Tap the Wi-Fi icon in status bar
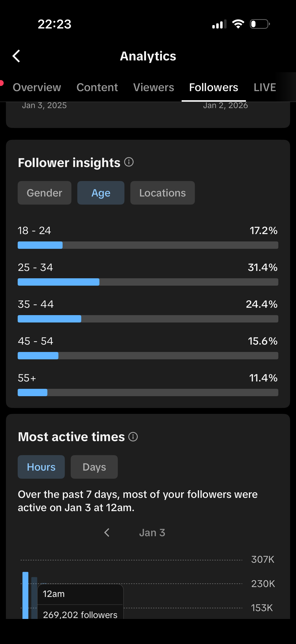 click(238, 24)
